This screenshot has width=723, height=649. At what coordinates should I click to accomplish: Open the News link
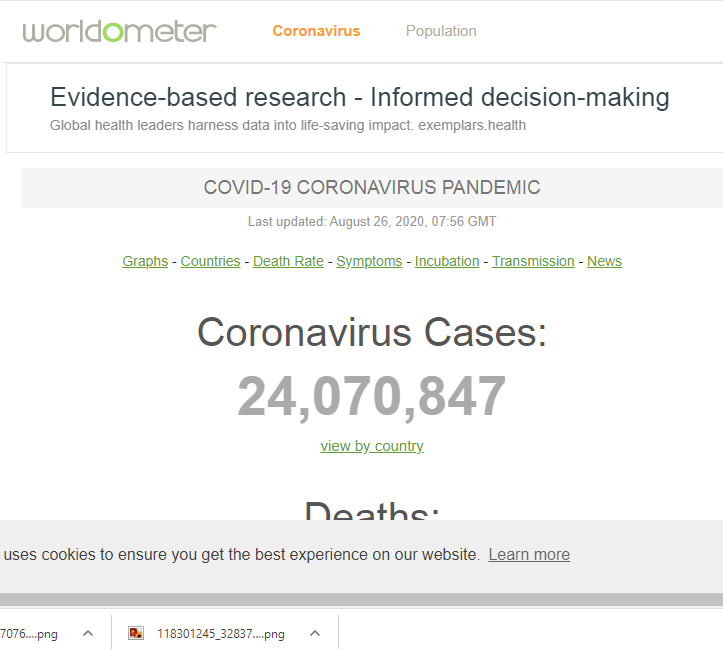pyautogui.click(x=604, y=261)
